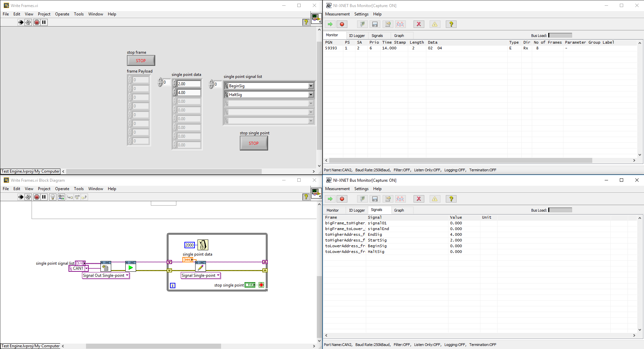
Task: Click stepper beside 2.00 data value
Action: tap(175, 84)
